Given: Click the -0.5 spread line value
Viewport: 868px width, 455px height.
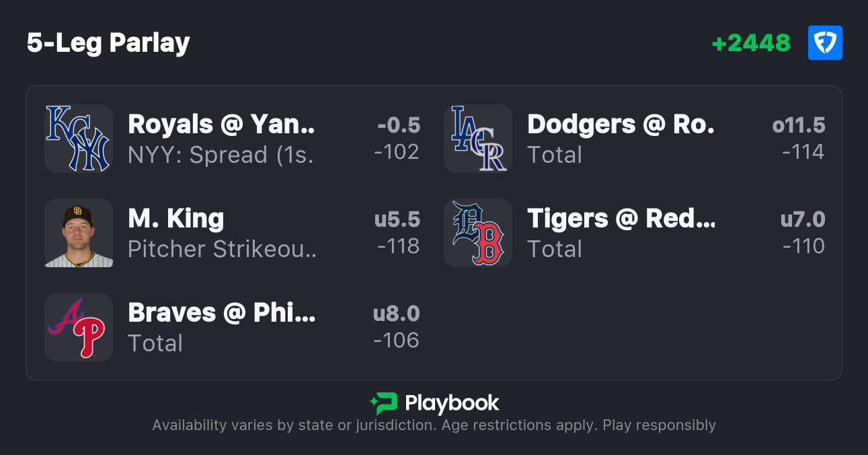Looking at the screenshot, I should pyautogui.click(x=399, y=125).
